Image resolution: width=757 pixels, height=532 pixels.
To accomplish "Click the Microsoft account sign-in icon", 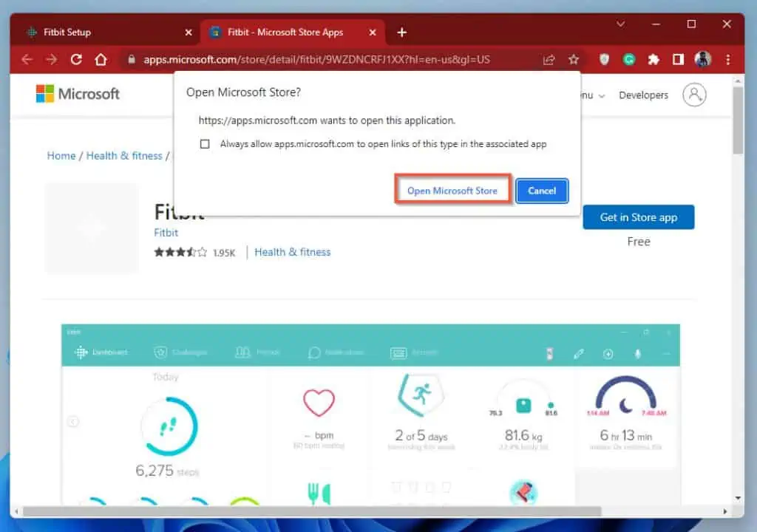I will [693, 95].
